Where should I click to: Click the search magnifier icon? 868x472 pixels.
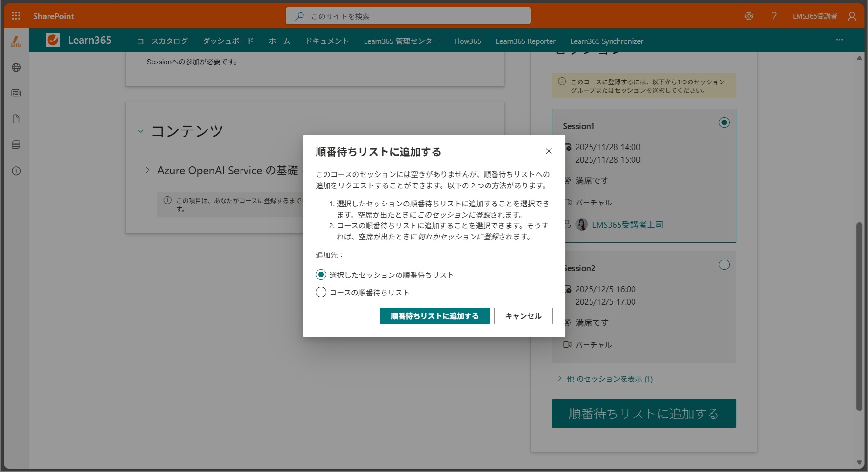pos(299,16)
